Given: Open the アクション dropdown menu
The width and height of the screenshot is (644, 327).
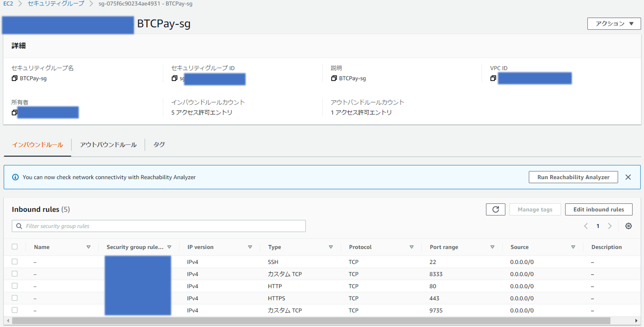Looking at the screenshot, I should point(614,24).
